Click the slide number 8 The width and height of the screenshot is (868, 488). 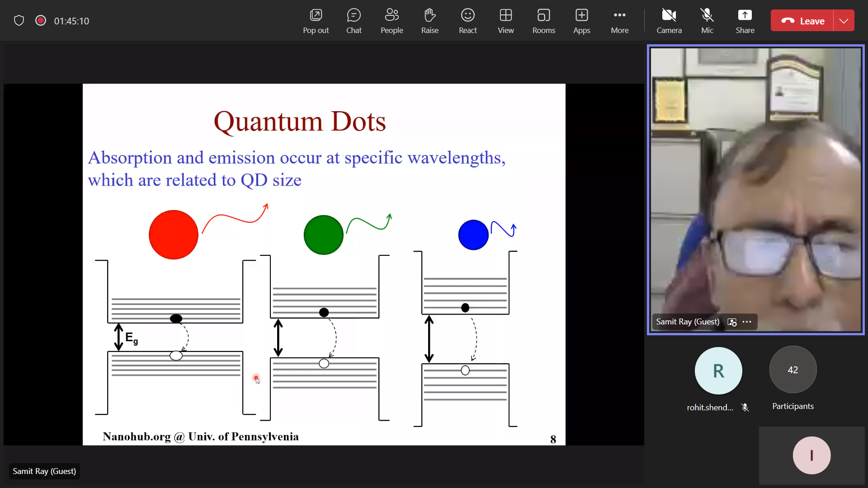click(x=553, y=439)
